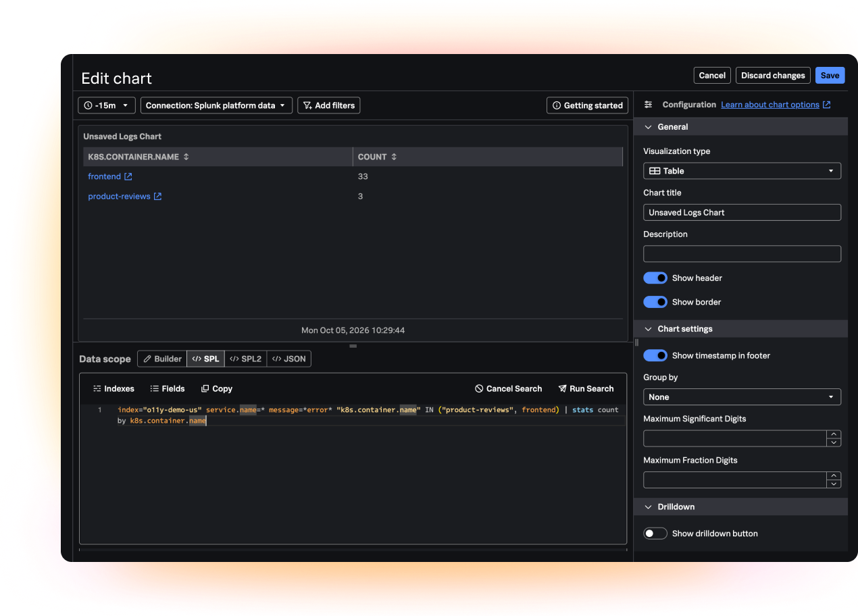Disable Show timestamp in footer
The width and height of the screenshot is (858, 616).
pyautogui.click(x=655, y=355)
